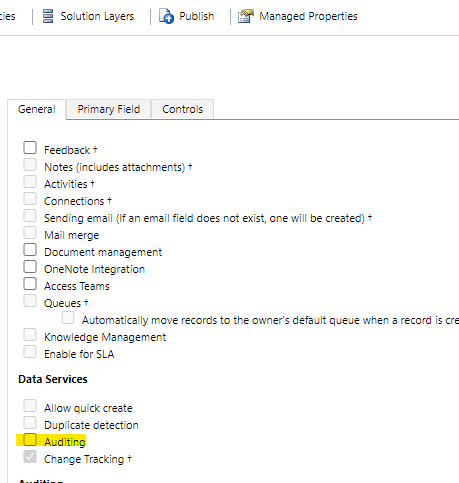Toggle Change Tracking checkbox
The image size is (459, 483).
click(x=30, y=456)
